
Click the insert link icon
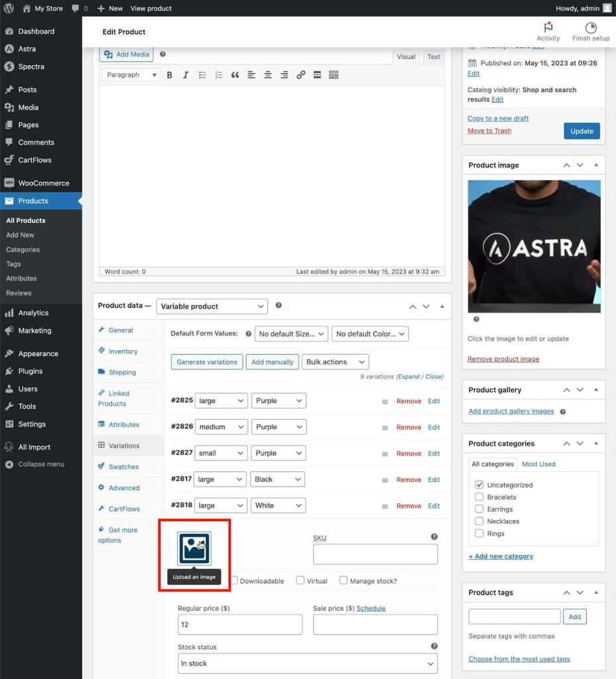[x=301, y=75]
